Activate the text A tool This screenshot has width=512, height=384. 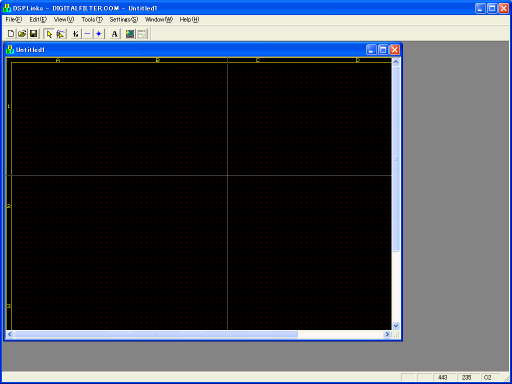(114, 34)
